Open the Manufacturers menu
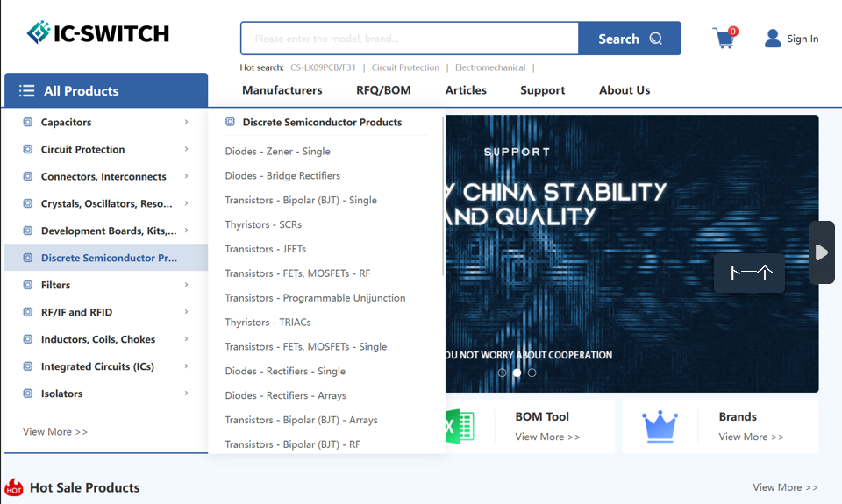Image resolution: width=842 pixels, height=504 pixels. [282, 90]
